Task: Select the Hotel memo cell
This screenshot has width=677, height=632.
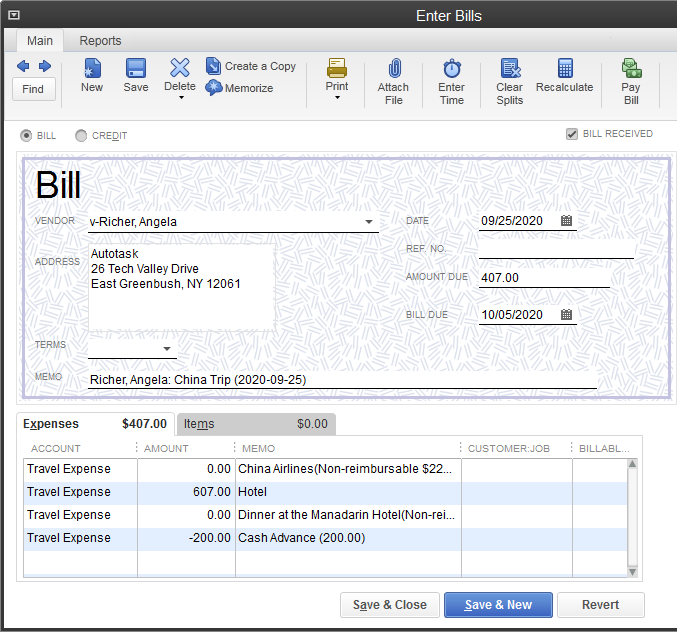Action: tap(348, 492)
